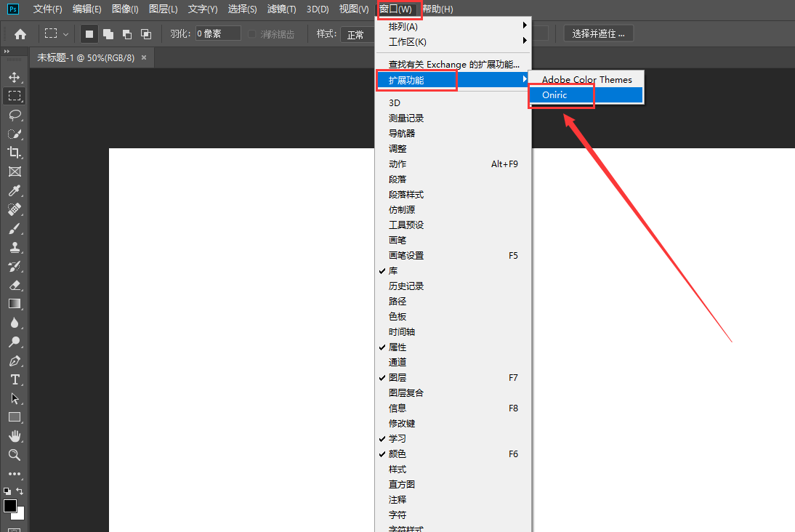Select Oniric from the extensions submenu
The width and height of the screenshot is (795, 532).
560,94
